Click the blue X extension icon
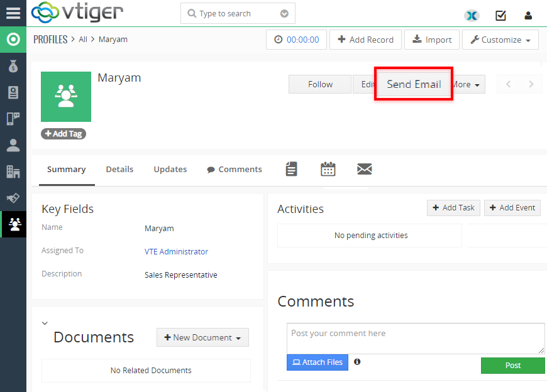The image size is (547, 392). click(x=472, y=15)
